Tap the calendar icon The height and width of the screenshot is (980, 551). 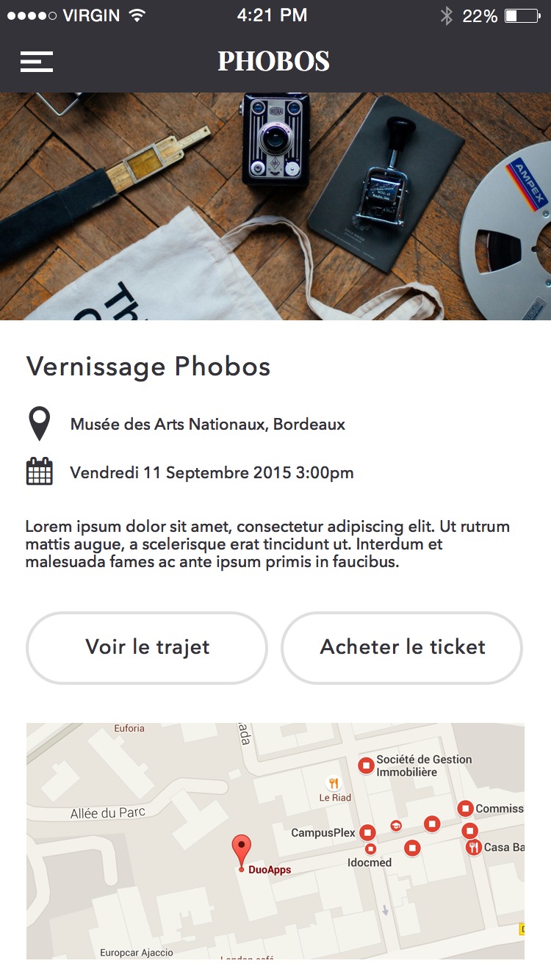(x=39, y=472)
